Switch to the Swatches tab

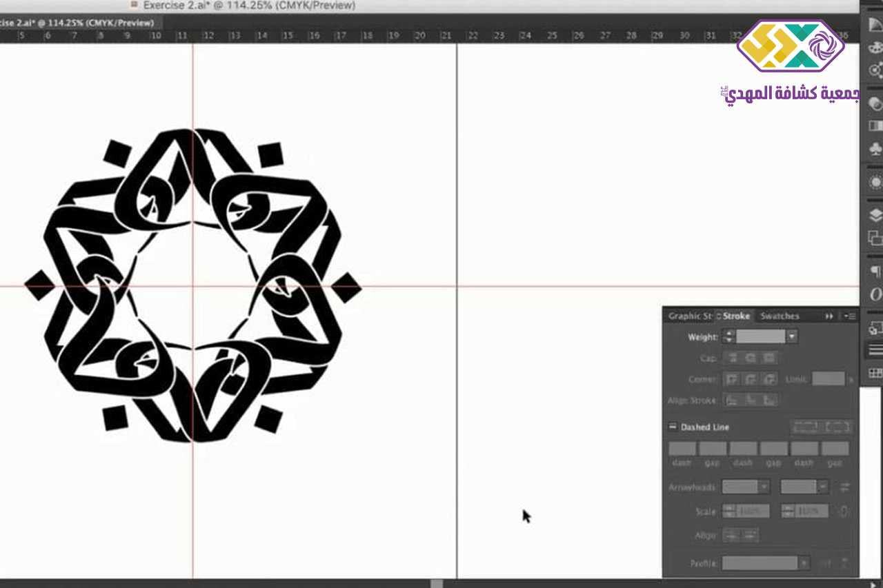coord(779,316)
